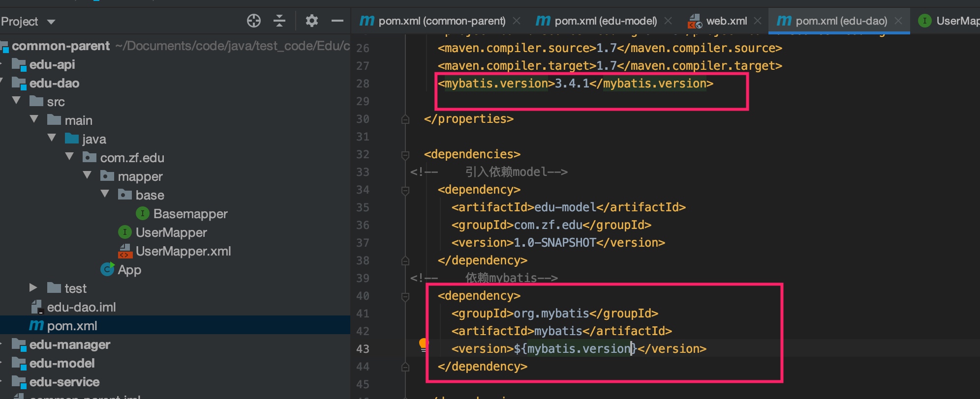
Task: Collapse the mapper package
Action: [88, 175]
